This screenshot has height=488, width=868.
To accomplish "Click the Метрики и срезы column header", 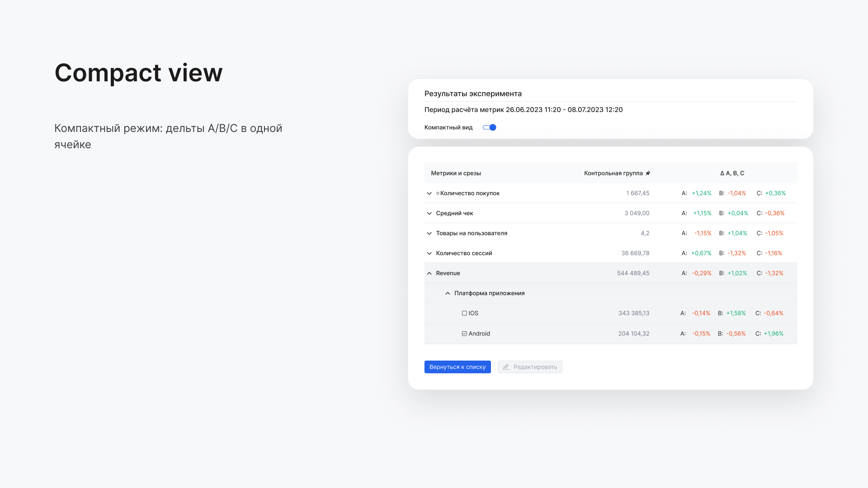I will coord(456,173).
